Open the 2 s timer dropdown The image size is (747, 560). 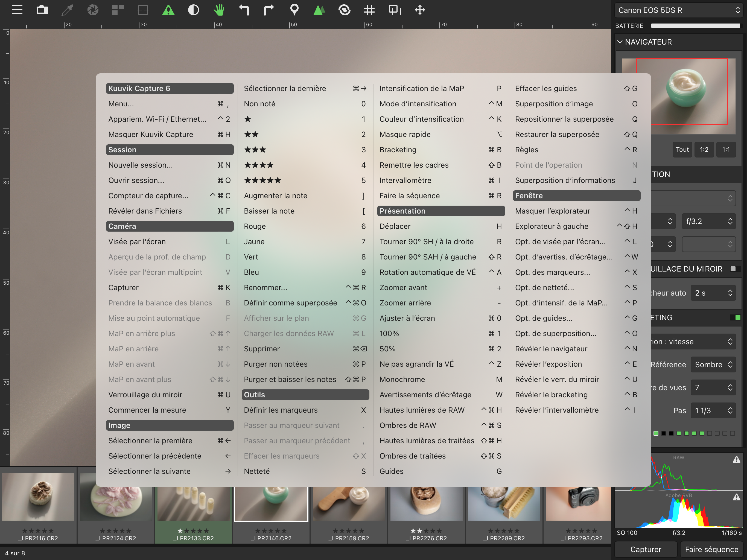[713, 293]
